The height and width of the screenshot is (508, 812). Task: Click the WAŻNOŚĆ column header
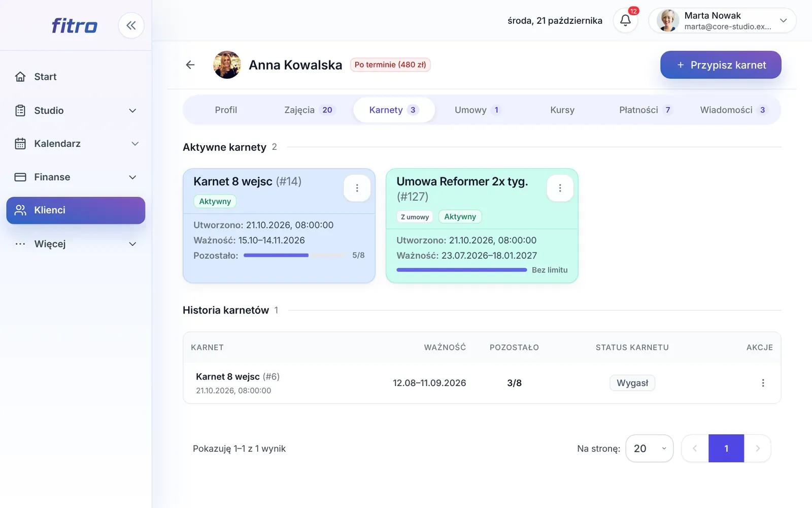point(445,347)
